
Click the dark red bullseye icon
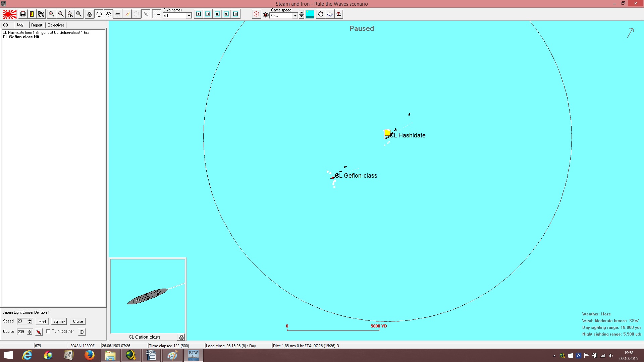(x=266, y=15)
